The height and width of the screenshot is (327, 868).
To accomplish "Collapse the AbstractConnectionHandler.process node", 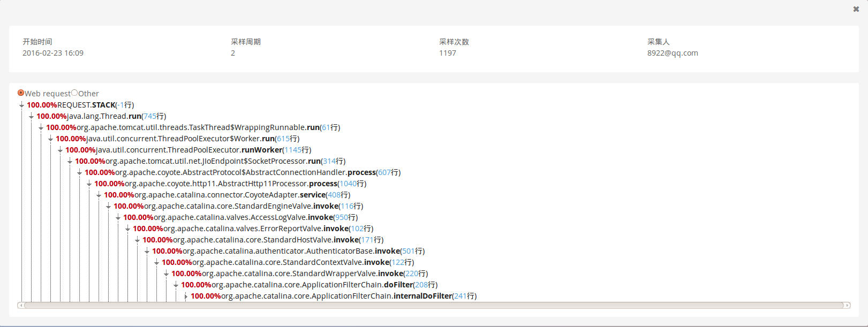I will click(79, 173).
